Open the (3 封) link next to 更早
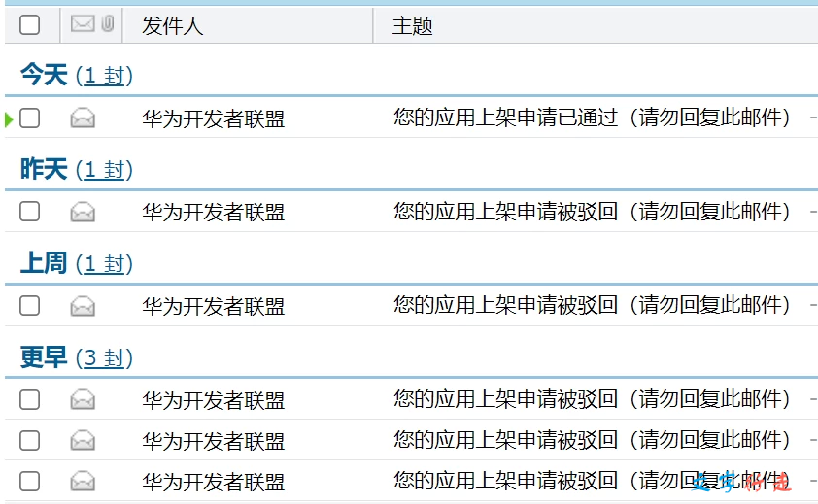 104,358
